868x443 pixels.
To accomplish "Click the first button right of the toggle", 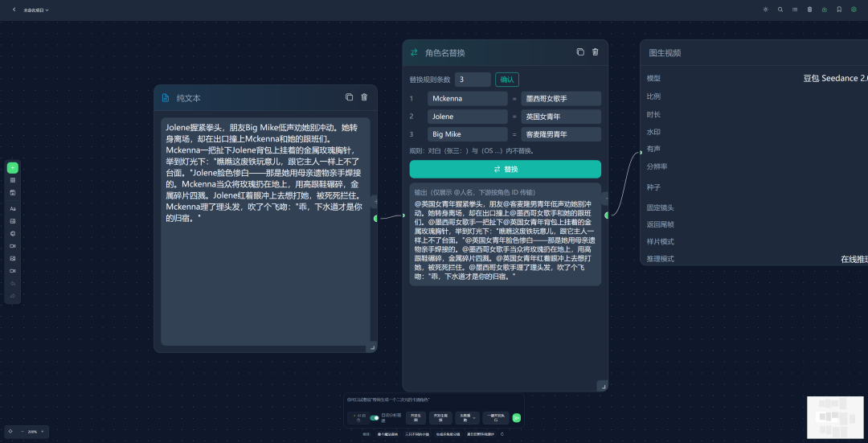I will tap(416, 418).
